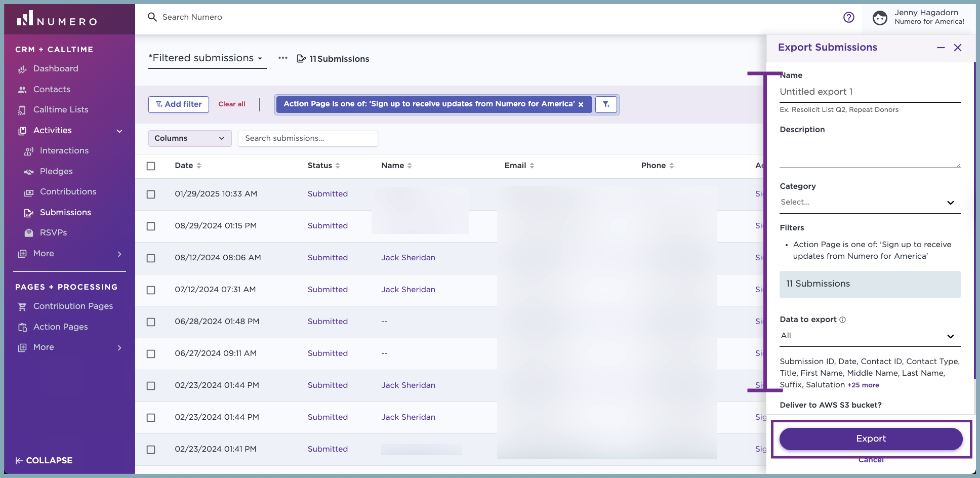Click the Action Pages icon

[22, 327]
